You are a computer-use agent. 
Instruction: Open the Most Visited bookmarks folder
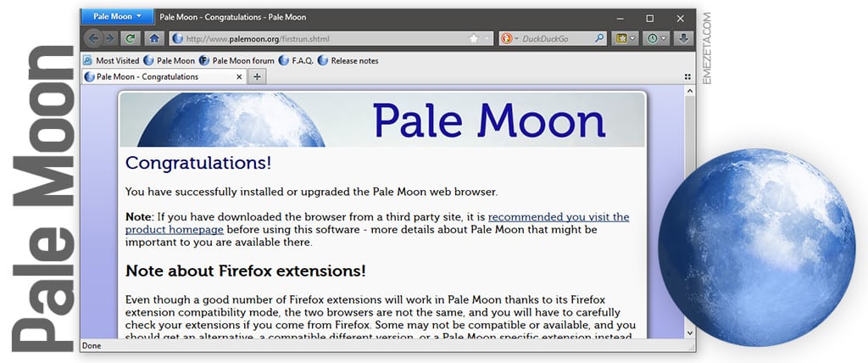111,61
